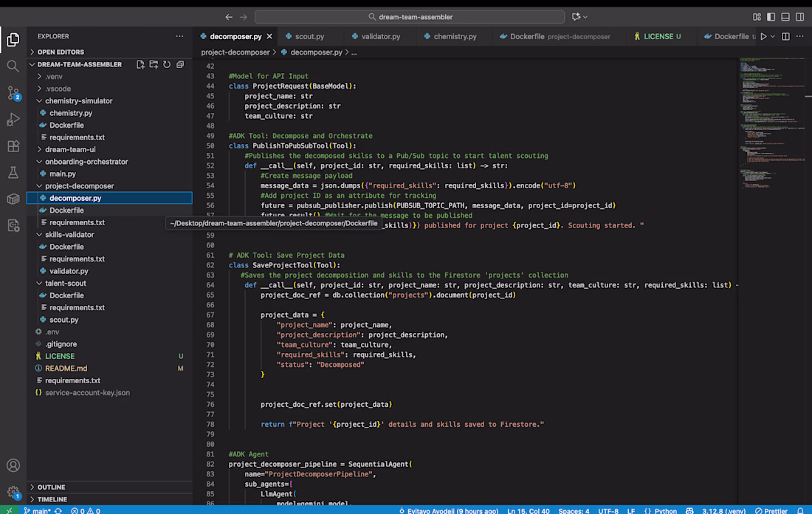Screen dimensions: 812x514
Task: Click Ln 15, Col 40 cursor position
Action: click(x=529, y=510)
